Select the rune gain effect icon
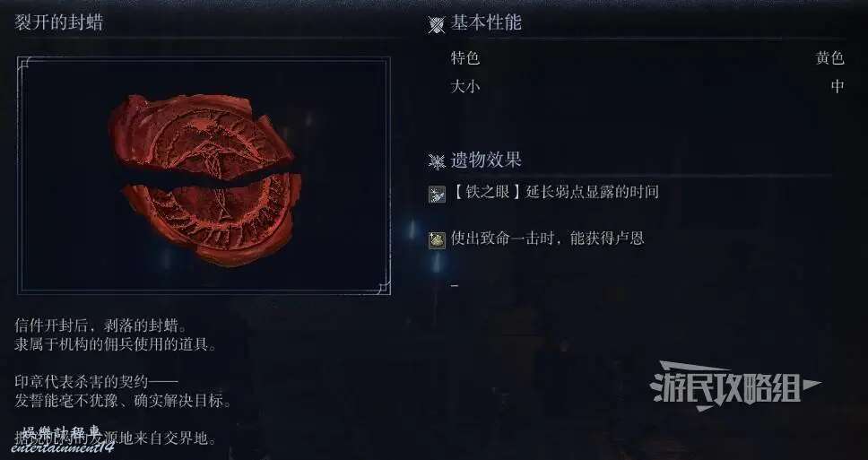Viewport: 868px width, 460px height. (437, 240)
